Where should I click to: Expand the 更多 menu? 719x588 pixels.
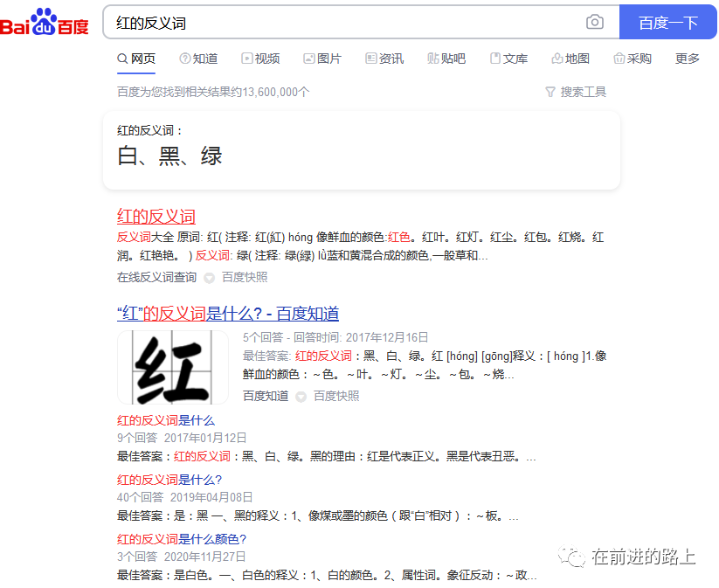[x=687, y=59]
